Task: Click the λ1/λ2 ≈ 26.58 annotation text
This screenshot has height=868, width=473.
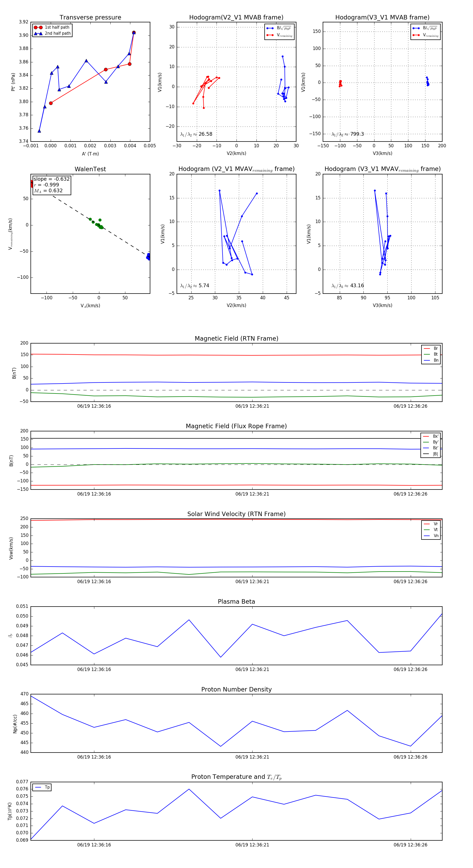Action: 196,134
